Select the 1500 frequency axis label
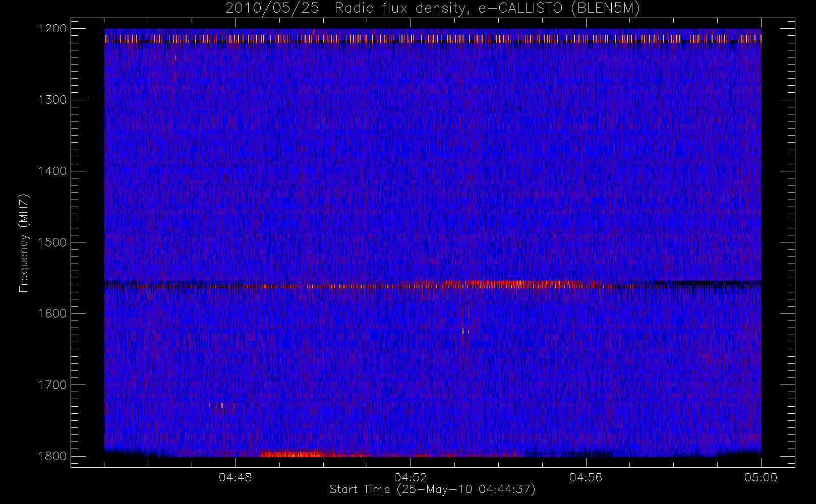The image size is (816, 504). coord(52,242)
